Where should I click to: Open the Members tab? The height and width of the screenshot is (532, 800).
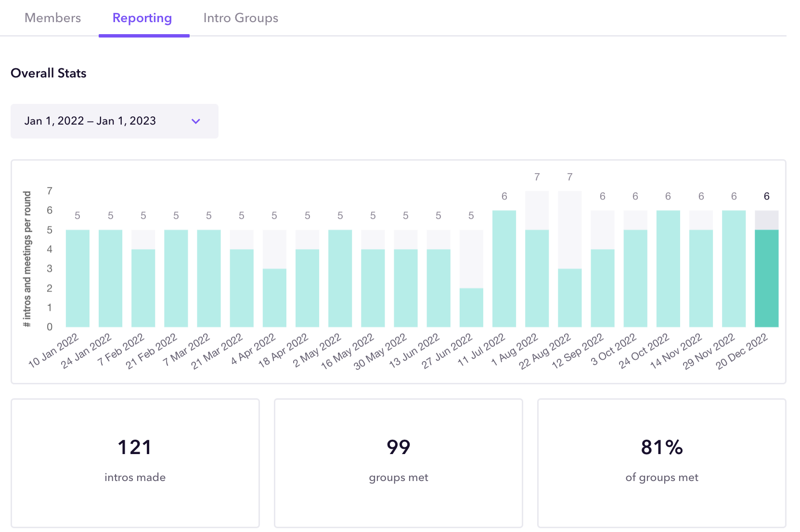pos(52,18)
